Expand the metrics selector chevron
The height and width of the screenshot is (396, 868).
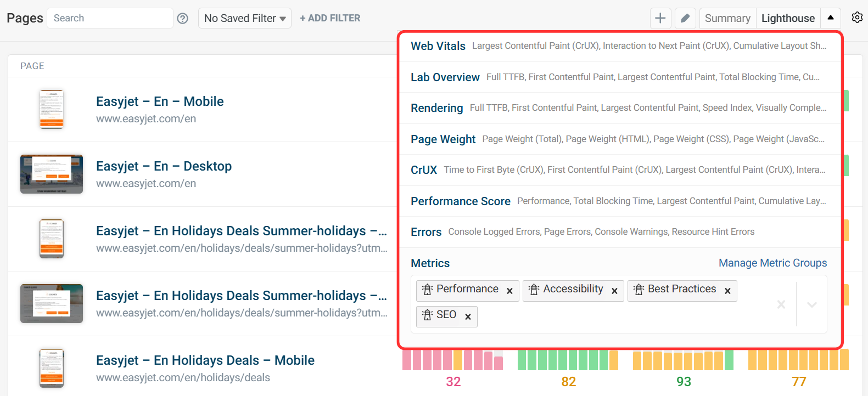click(812, 304)
